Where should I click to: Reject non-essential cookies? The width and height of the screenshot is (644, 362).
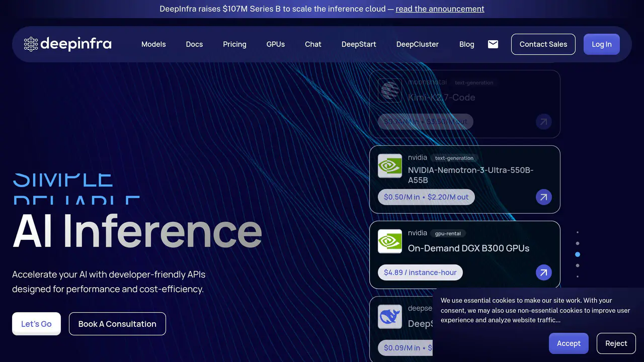[616, 343]
